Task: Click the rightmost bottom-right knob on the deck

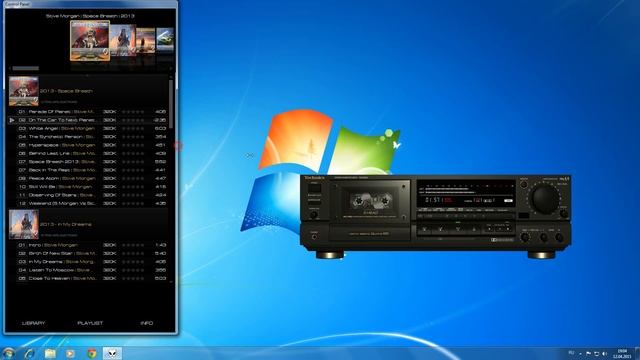Action: coord(560,237)
